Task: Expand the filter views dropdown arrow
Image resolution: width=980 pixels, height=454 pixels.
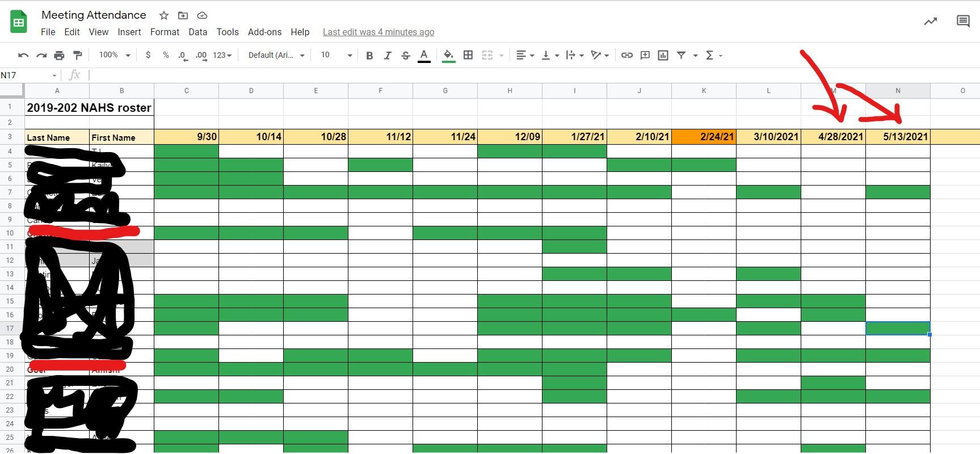Action: point(695,56)
